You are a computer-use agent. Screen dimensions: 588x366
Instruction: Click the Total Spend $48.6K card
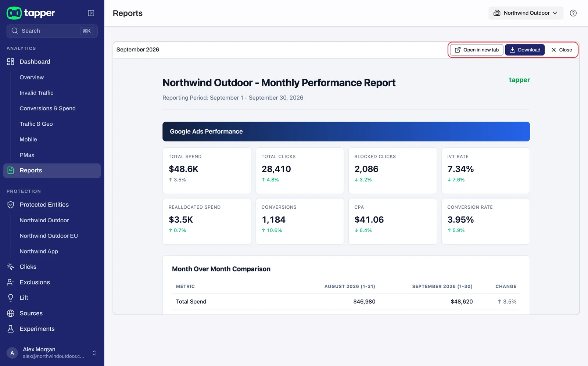pyautogui.click(x=207, y=171)
